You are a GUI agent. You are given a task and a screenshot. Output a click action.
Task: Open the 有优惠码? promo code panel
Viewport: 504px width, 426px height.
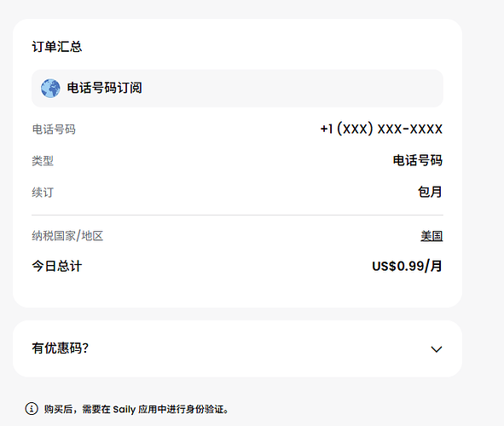click(238, 348)
